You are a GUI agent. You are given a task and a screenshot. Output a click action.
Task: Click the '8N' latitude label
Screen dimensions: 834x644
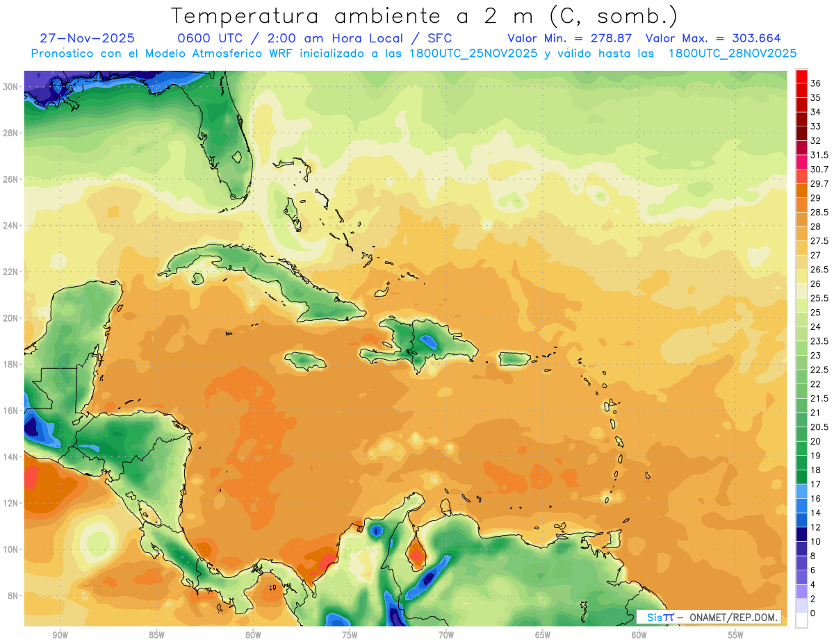(x=14, y=595)
